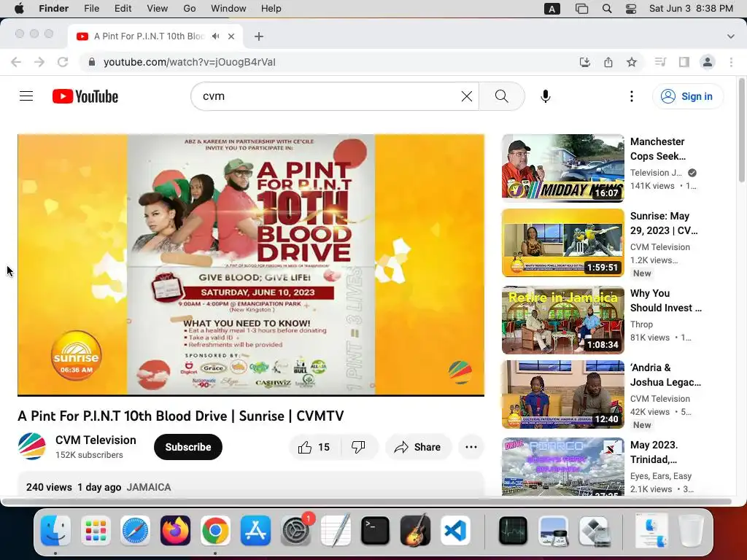The width and height of the screenshot is (747, 560).
Task: Open Retire in Jamaica video thumbnail
Action: [563, 320]
